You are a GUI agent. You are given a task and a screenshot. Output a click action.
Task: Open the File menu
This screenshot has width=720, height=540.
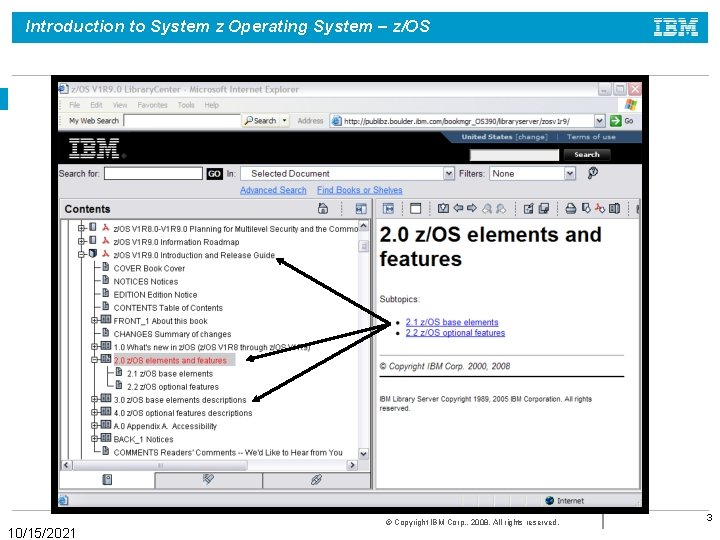[74, 105]
